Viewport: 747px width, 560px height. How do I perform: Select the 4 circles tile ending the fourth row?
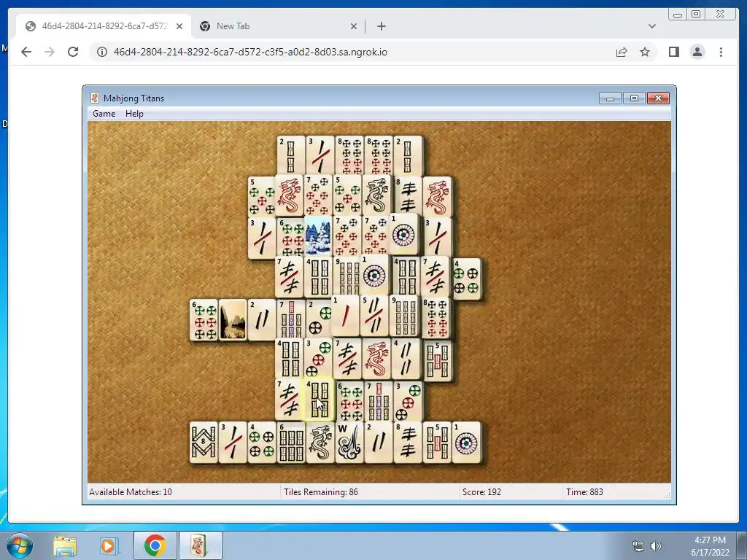point(466,279)
